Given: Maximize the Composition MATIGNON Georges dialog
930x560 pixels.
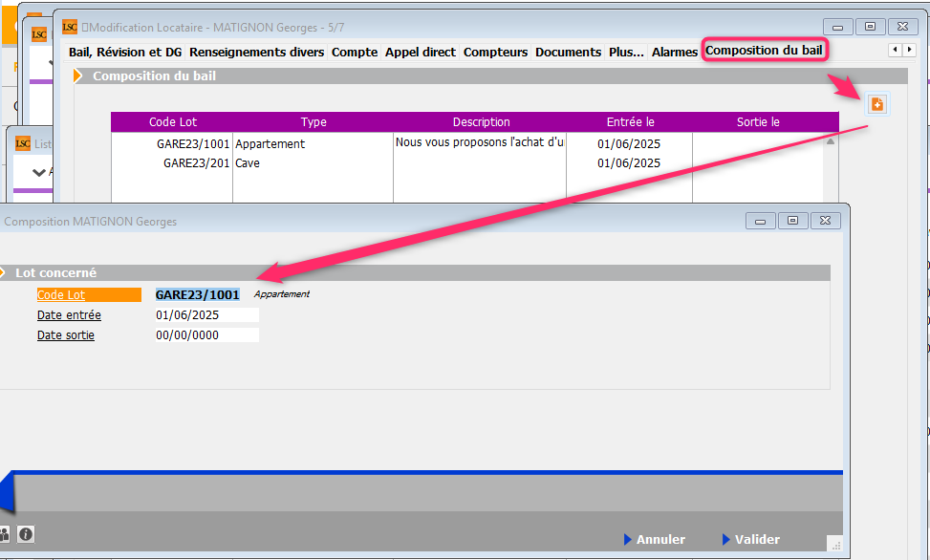Looking at the screenshot, I should 792,221.
